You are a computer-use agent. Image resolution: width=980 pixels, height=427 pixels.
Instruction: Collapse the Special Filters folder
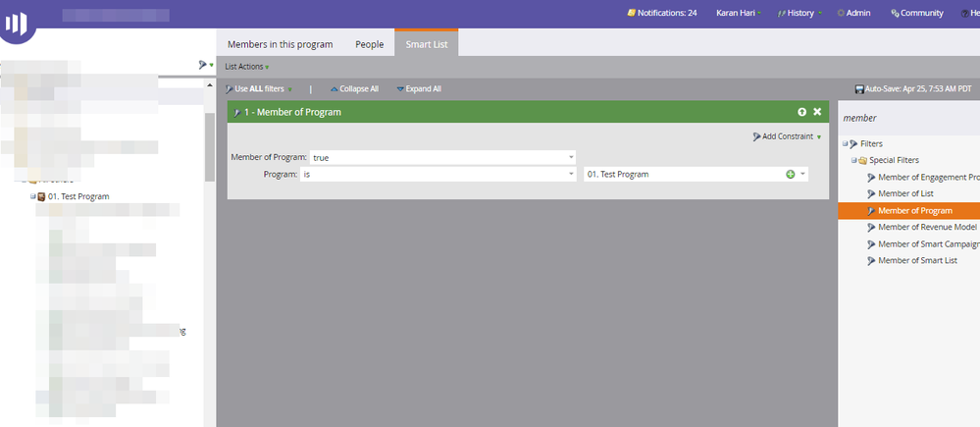pyautogui.click(x=853, y=160)
